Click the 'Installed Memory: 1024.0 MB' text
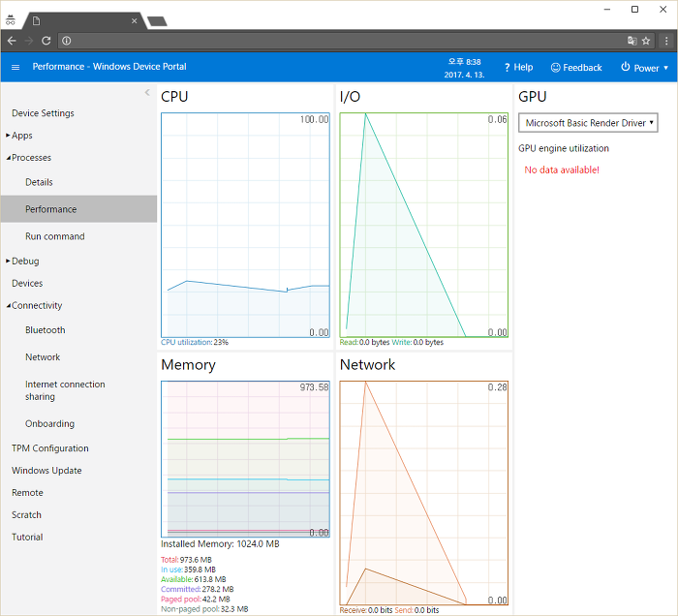 220,544
